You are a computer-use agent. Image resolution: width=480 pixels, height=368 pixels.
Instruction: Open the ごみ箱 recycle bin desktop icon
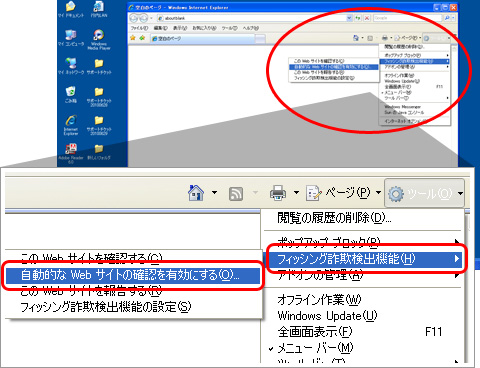71,94
